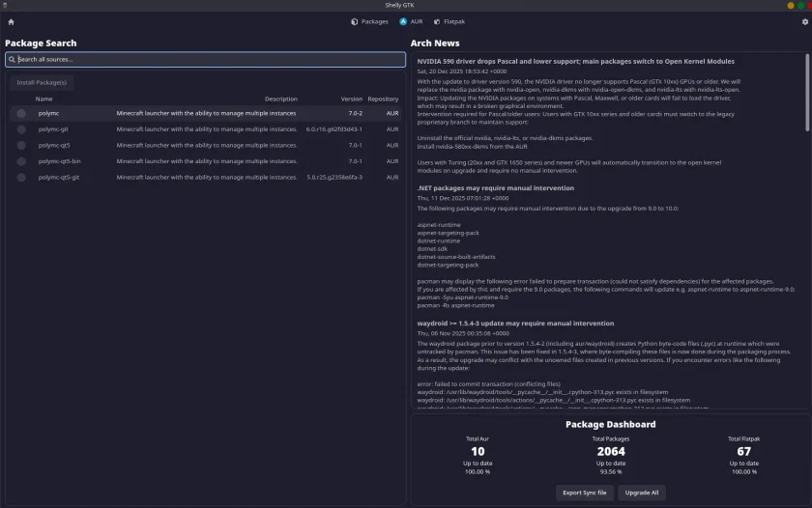Check the polymc-qt5-bin package checkbox
This screenshot has width=812, height=508.
(x=21, y=161)
